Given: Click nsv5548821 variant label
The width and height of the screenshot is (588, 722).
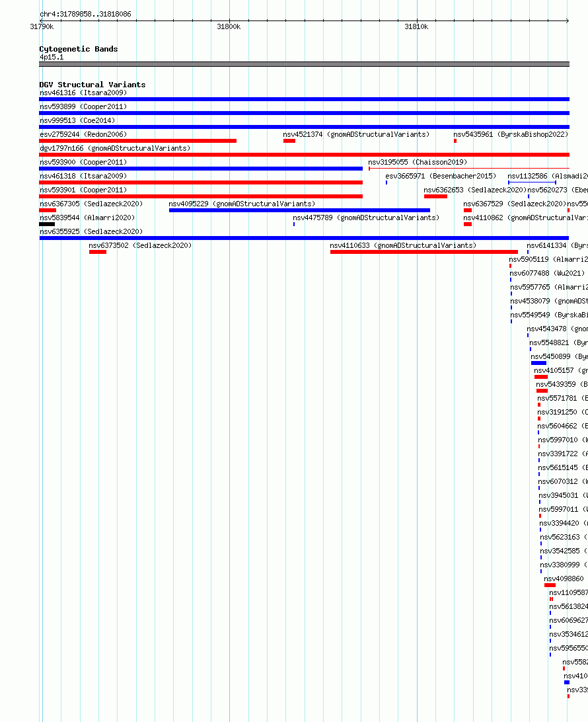Looking at the screenshot, I should (x=558, y=342).
